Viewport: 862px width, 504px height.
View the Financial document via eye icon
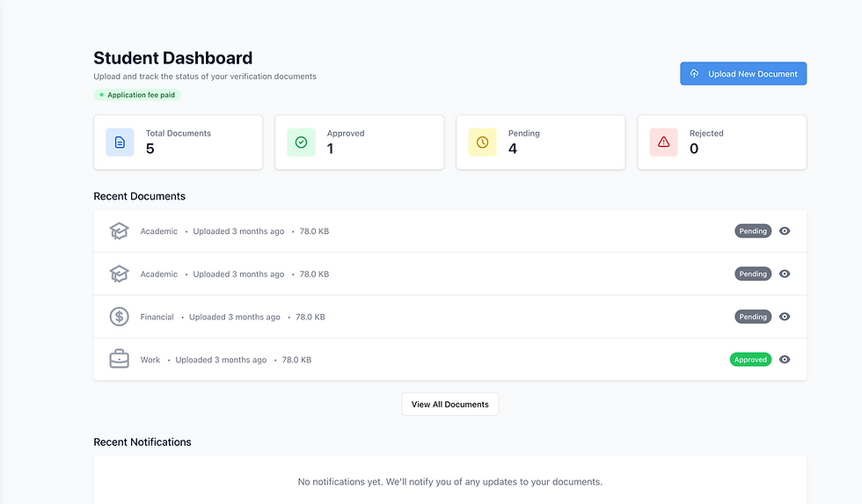[x=785, y=317]
